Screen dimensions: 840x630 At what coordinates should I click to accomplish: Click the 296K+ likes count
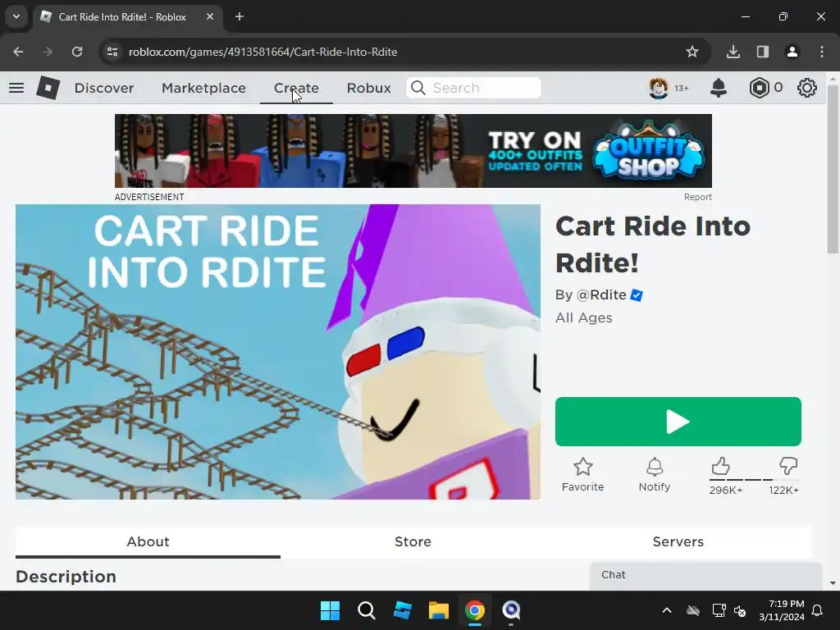tap(726, 491)
